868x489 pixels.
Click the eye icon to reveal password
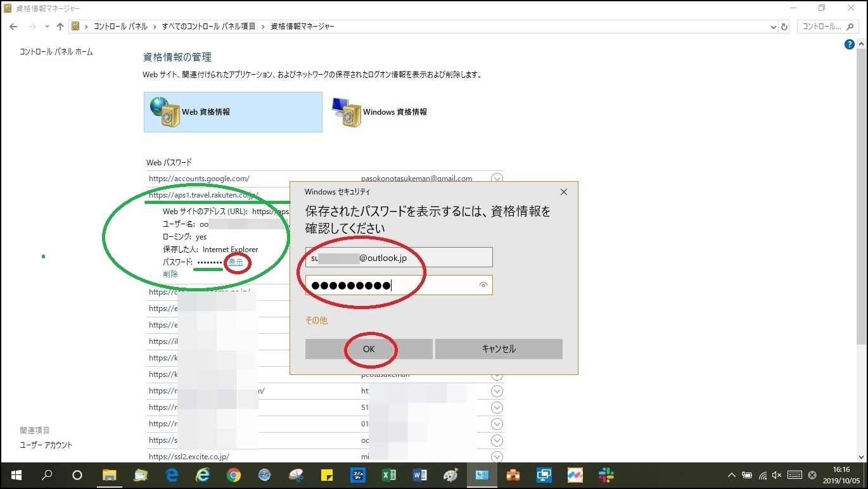point(483,285)
